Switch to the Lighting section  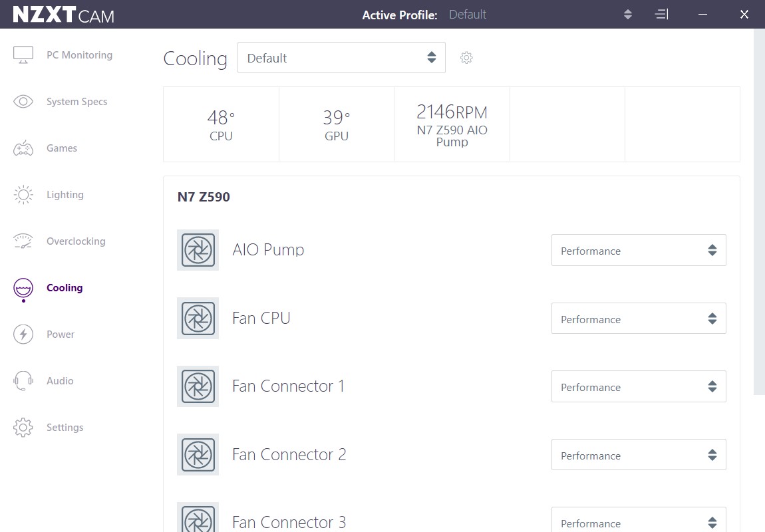(65, 195)
